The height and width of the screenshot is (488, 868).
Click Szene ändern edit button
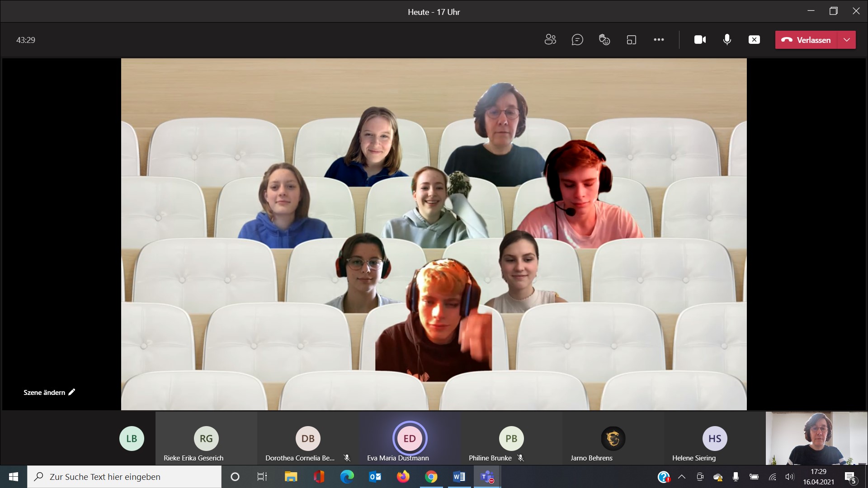click(49, 392)
